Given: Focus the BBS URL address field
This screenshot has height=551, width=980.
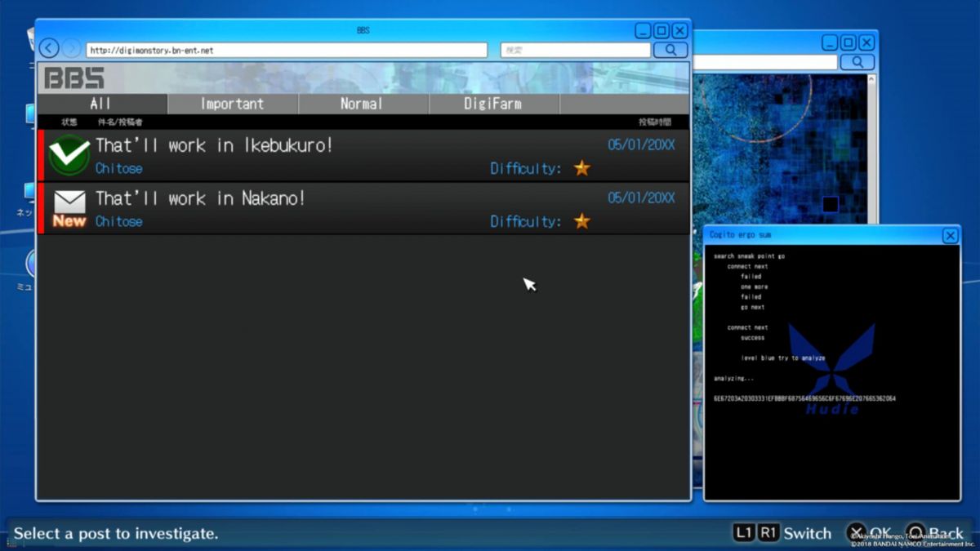Looking at the screenshot, I should (x=287, y=50).
